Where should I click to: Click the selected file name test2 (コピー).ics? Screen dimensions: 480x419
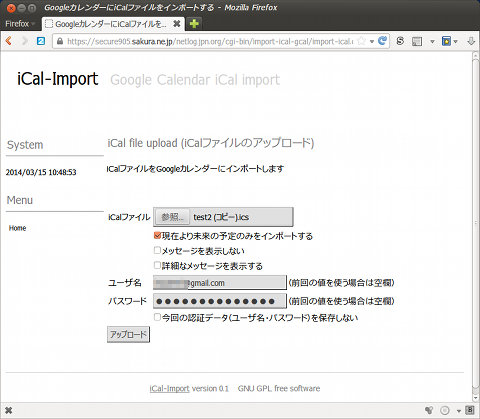point(221,217)
